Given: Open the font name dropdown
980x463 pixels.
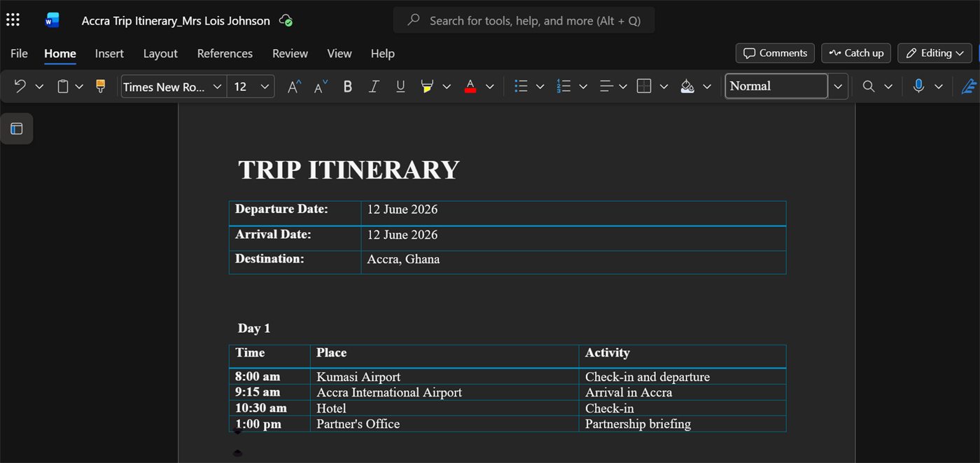Looking at the screenshot, I should 217,86.
